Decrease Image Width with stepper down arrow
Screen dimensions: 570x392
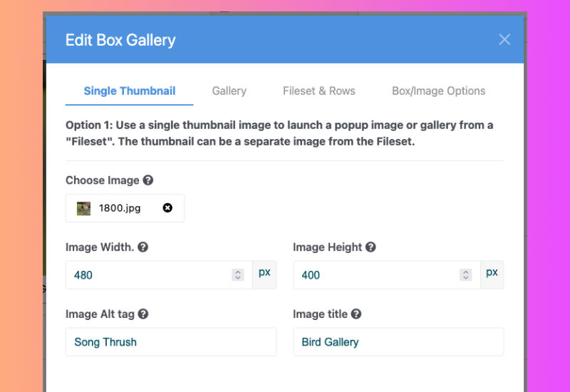(x=238, y=278)
